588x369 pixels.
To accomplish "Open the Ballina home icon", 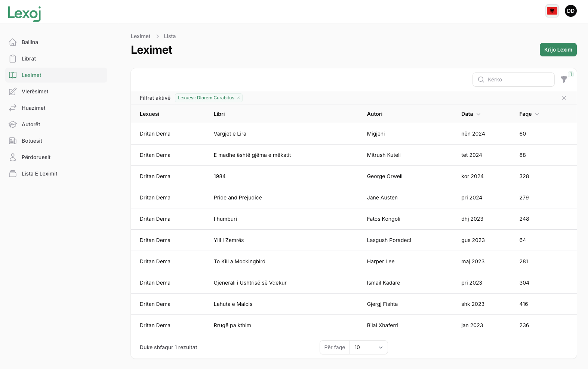I will pyautogui.click(x=13, y=42).
